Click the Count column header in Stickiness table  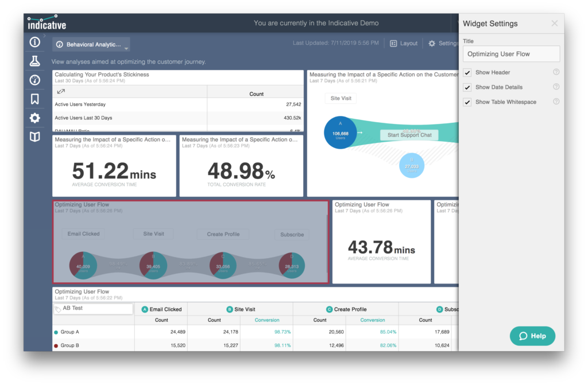pyautogui.click(x=257, y=94)
